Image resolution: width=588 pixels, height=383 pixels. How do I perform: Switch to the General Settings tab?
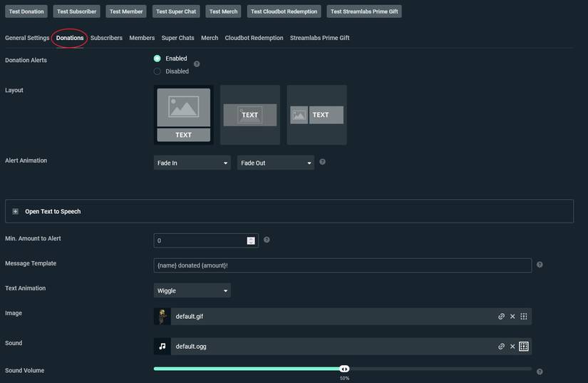27,38
